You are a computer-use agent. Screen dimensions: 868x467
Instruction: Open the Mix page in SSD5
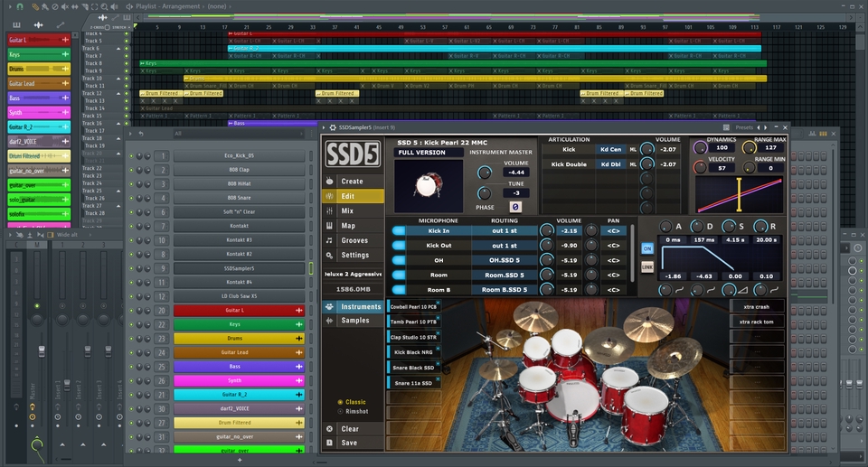point(354,210)
